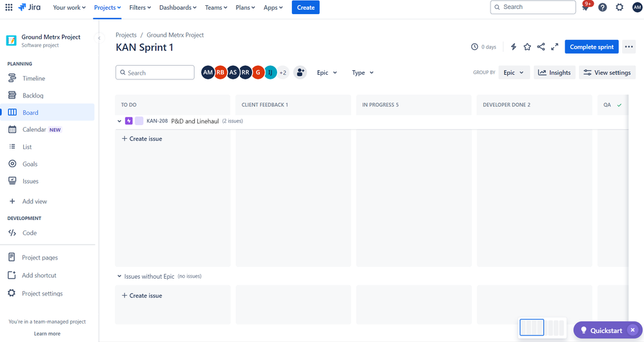Open View settings
644x342 pixels.
pyautogui.click(x=607, y=72)
